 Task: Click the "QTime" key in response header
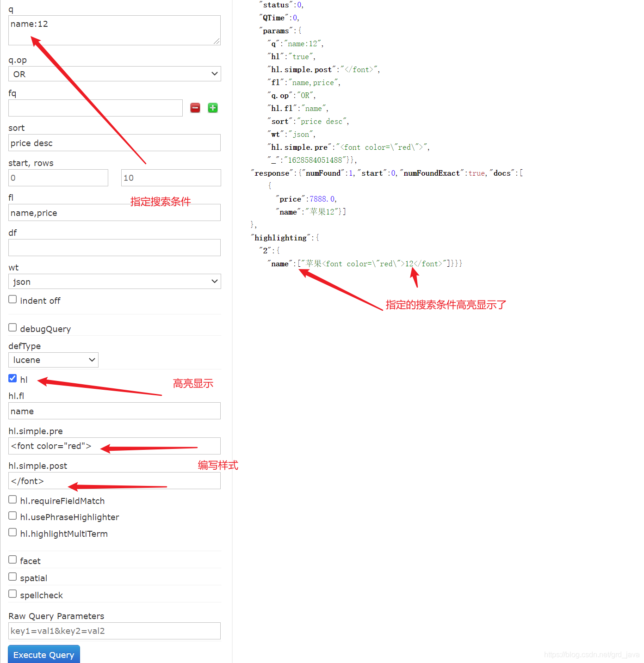(x=273, y=18)
